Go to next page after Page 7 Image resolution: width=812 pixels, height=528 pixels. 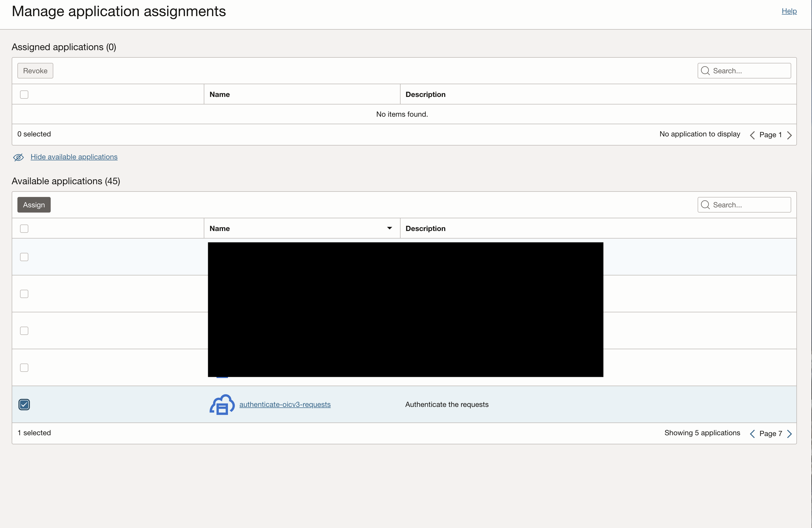pyautogui.click(x=789, y=433)
